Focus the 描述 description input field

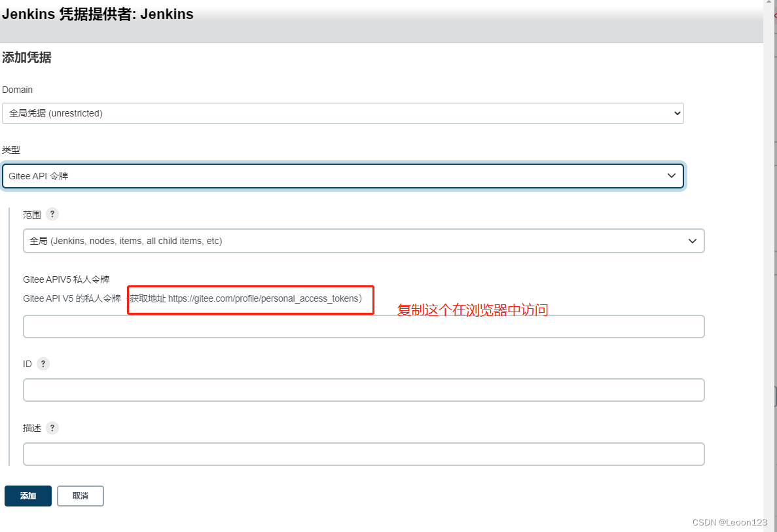click(x=364, y=453)
